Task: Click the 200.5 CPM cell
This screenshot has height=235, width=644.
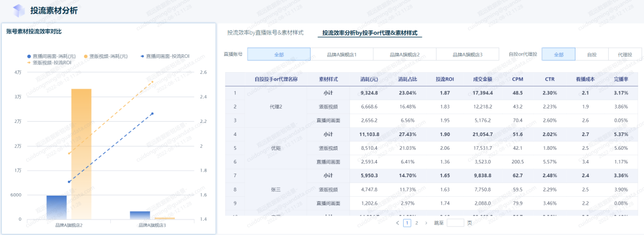Action: (x=518, y=162)
